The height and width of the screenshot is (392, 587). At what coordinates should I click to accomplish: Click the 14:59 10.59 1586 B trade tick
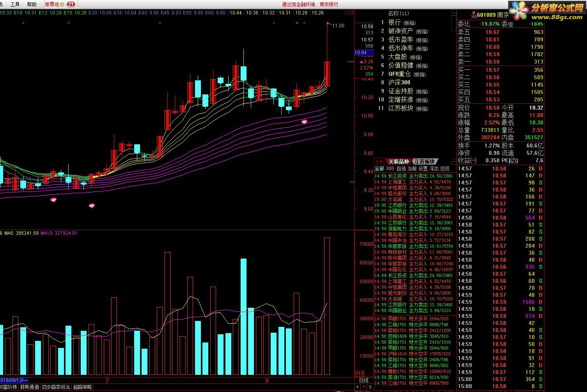point(500,302)
